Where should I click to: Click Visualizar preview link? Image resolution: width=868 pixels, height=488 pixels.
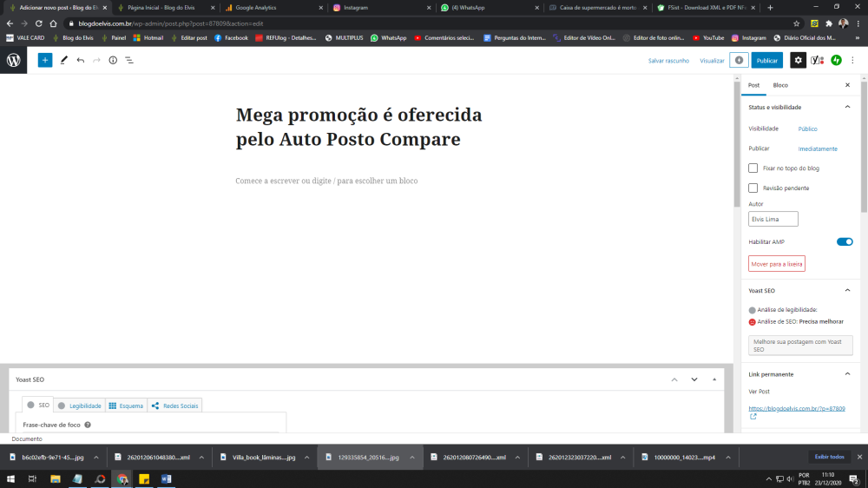(712, 61)
